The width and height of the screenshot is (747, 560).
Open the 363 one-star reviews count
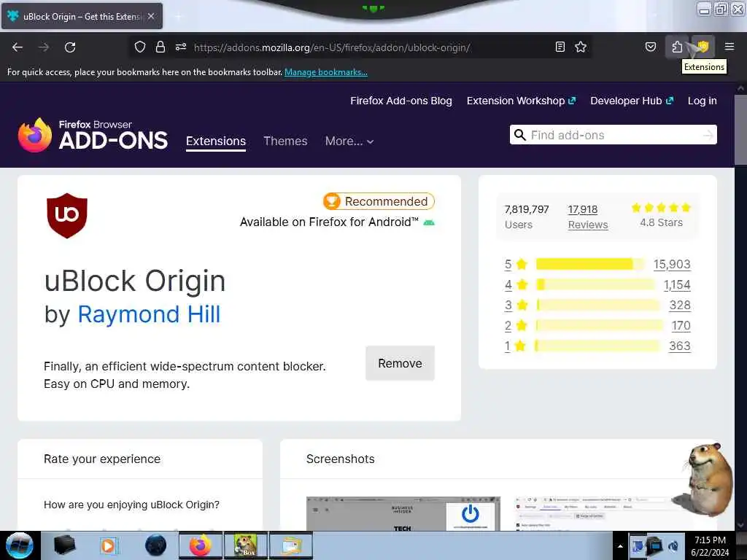point(680,346)
